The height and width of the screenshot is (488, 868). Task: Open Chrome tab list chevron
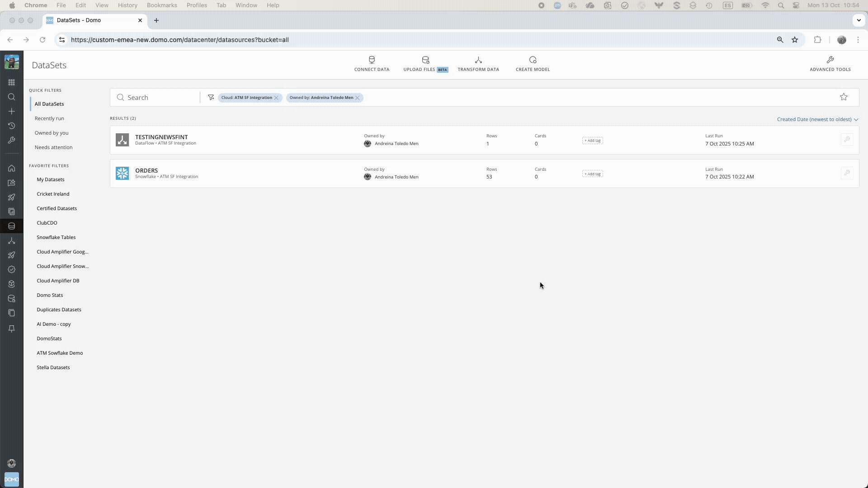coord(859,20)
